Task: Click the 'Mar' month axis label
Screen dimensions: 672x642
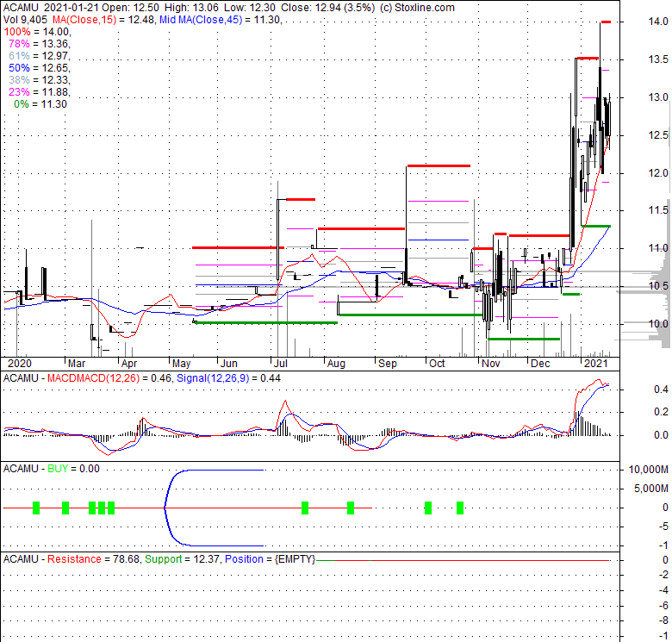Action: (x=77, y=364)
